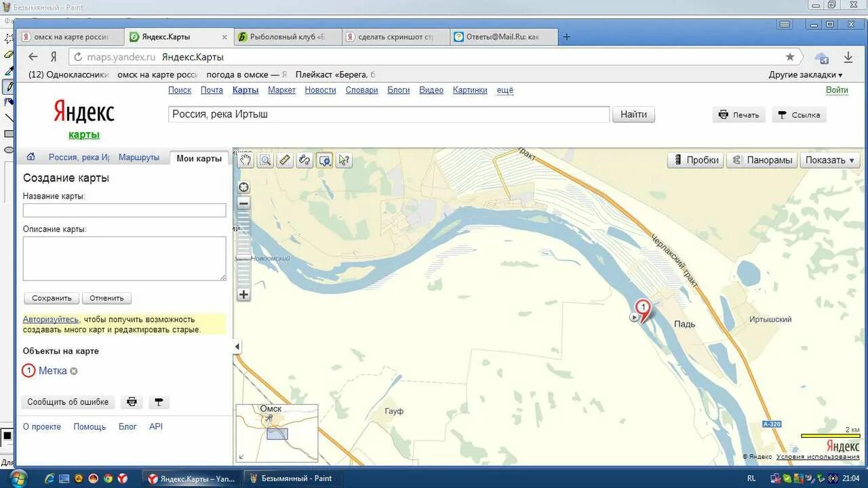
Task: Bookmark the page with the star icon
Action: [790, 57]
